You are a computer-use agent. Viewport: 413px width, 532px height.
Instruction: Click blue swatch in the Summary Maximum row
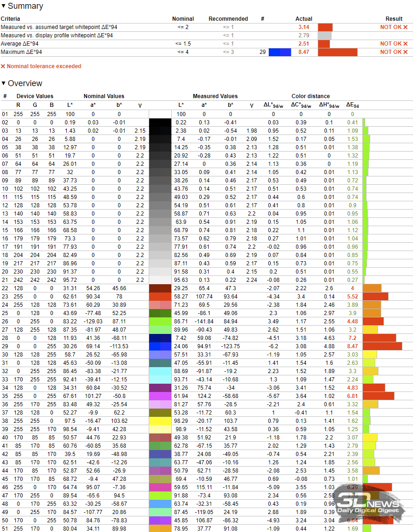tap(280, 52)
